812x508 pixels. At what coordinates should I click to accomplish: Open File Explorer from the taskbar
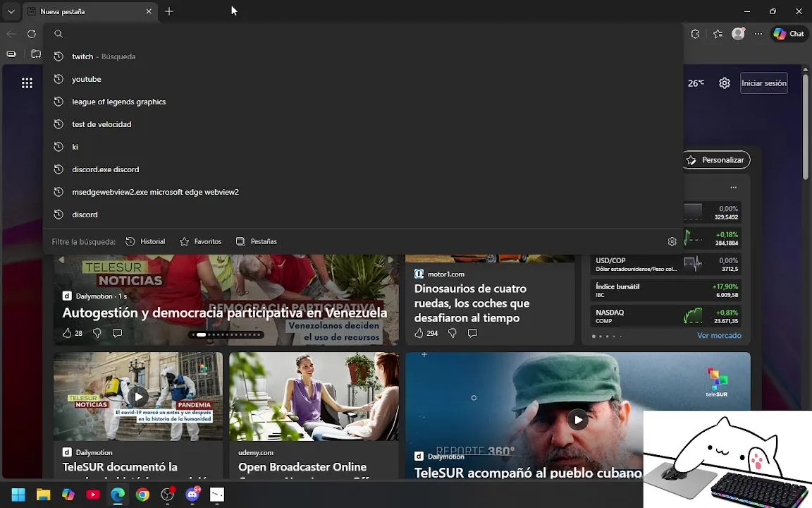[x=43, y=495]
